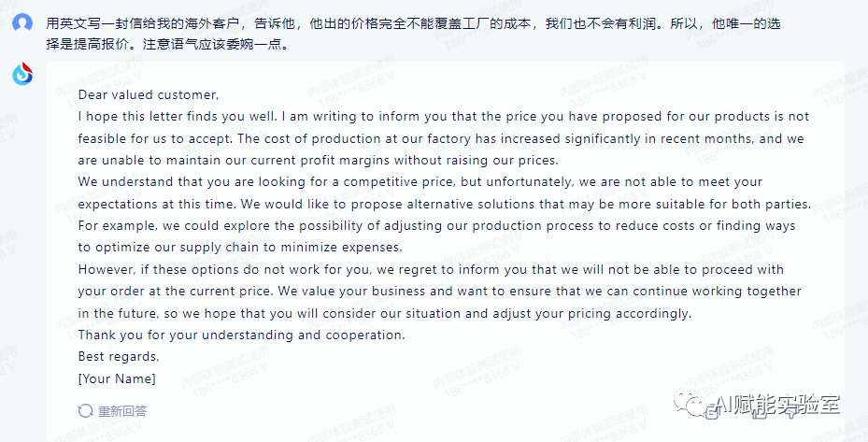Click the 重新回答 regenerate answer link

(x=122, y=410)
